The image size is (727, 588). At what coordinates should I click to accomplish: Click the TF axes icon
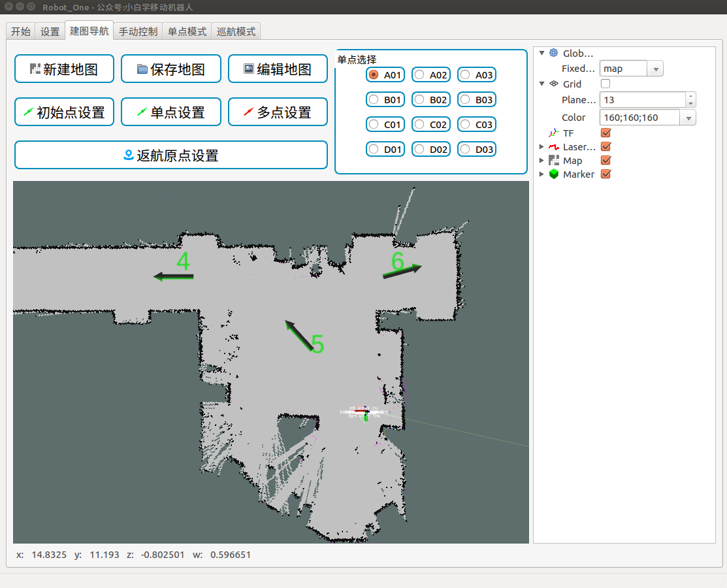tap(554, 133)
